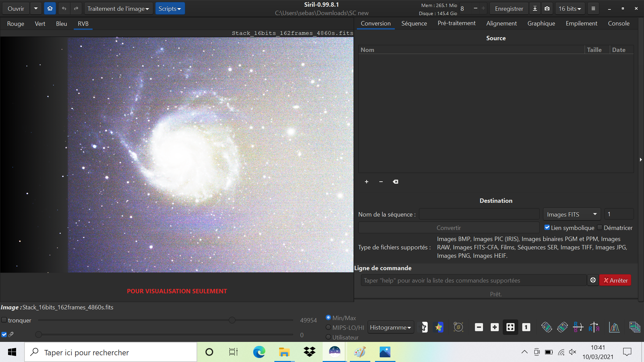Image resolution: width=644 pixels, height=362 pixels.
Task: Open the 16 bits depth dropdown
Action: (570, 8)
